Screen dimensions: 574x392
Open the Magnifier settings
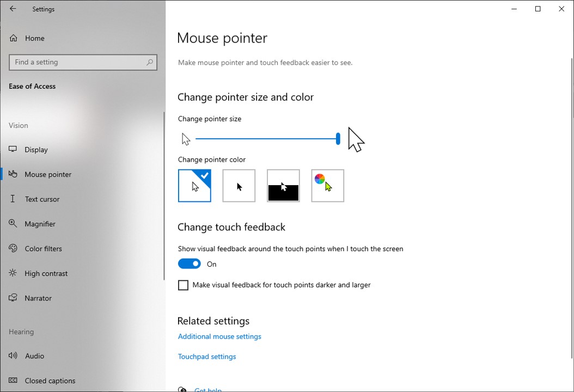40,224
